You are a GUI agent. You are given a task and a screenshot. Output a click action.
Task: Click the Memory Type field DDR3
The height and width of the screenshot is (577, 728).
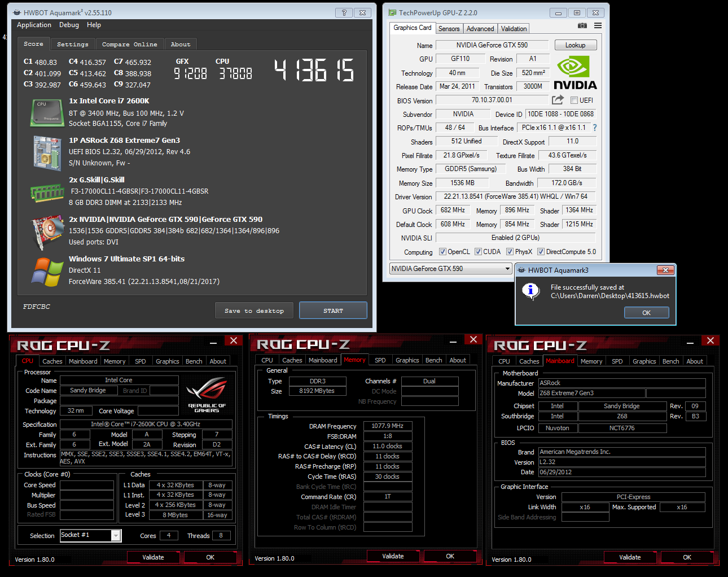tap(317, 381)
